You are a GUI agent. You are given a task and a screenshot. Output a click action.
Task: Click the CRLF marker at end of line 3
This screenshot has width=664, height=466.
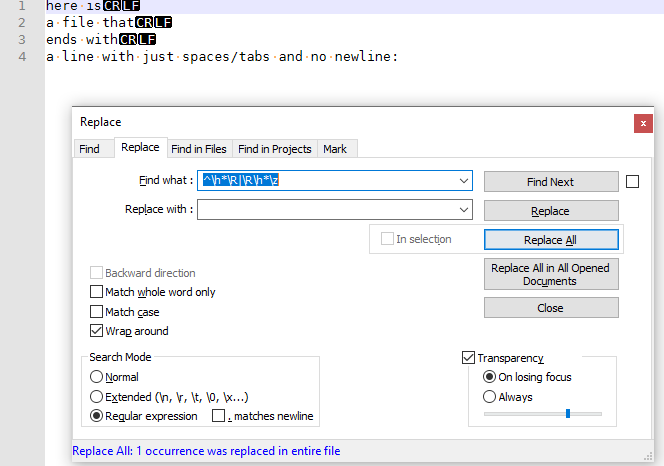138,39
